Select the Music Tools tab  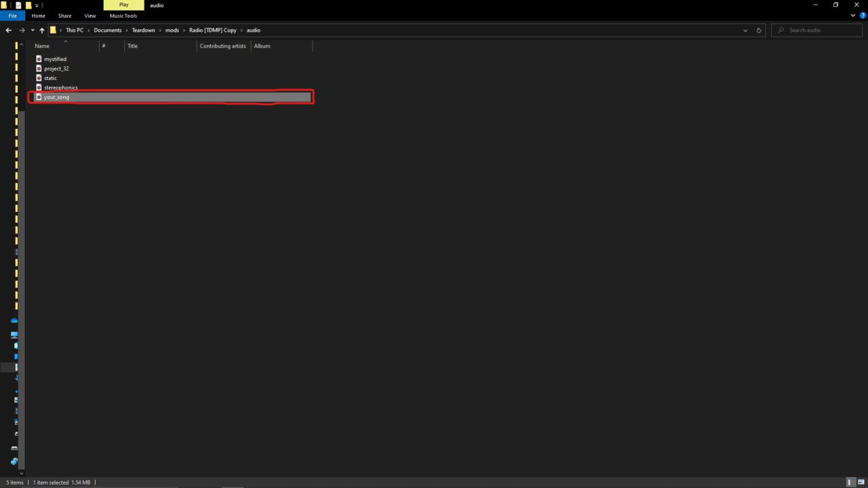point(123,16)
